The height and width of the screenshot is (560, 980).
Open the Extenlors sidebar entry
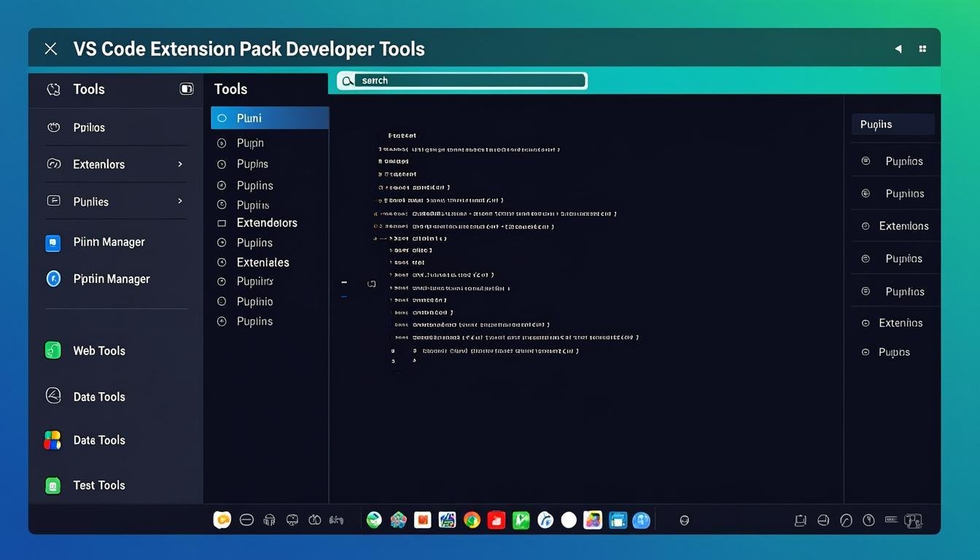[x=117, y=164]
